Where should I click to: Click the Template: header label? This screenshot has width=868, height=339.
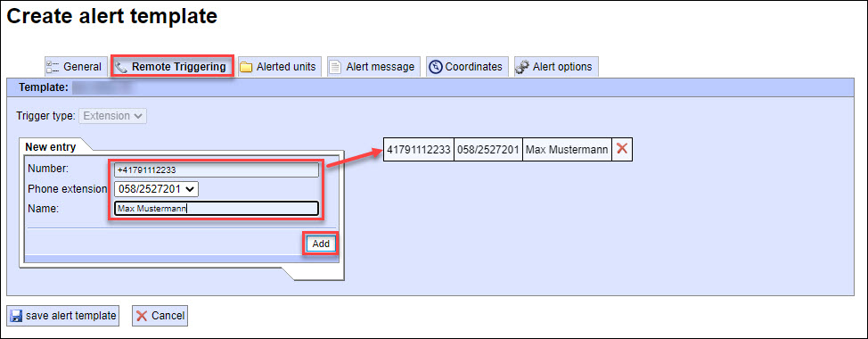point(43,87)
